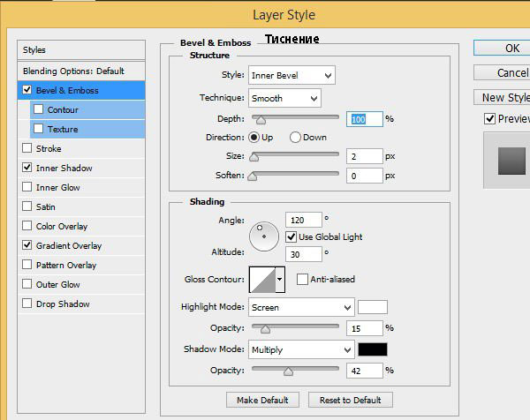
Task: Select the Down direction radio button
Action: 295,138
